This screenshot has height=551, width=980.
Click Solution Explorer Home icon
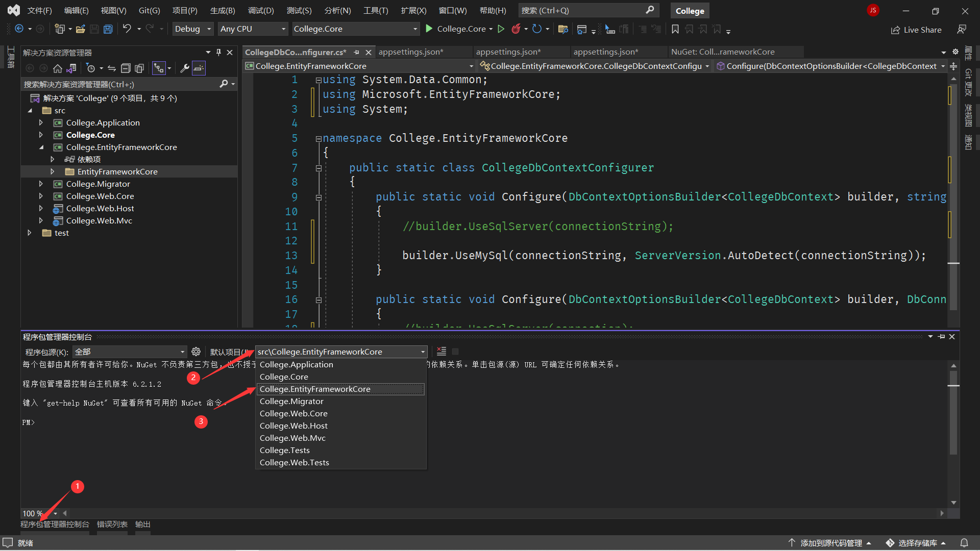pyautogui.click(x=58, y=68)
